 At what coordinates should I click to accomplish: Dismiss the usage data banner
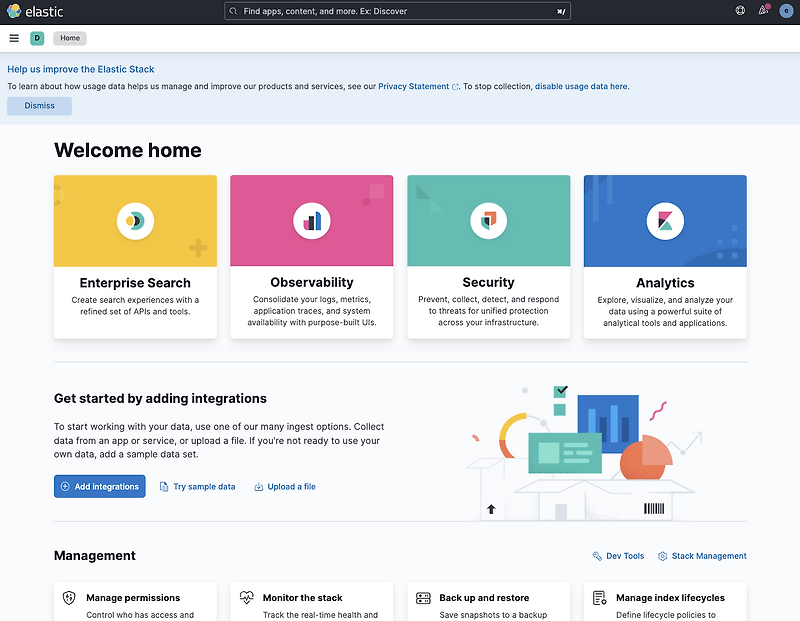coord(39,106)
